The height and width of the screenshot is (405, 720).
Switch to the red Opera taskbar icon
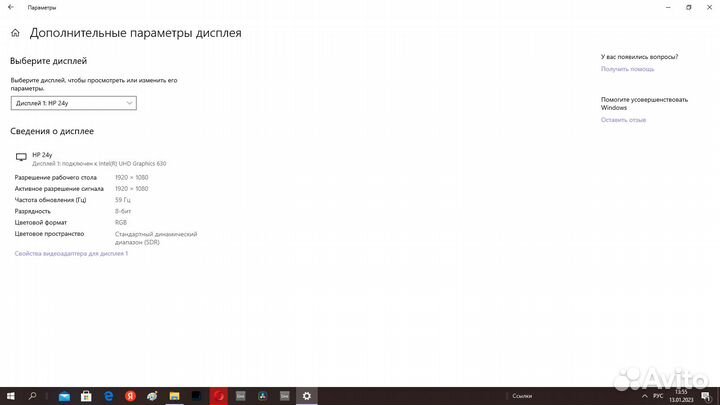point(219,396)
